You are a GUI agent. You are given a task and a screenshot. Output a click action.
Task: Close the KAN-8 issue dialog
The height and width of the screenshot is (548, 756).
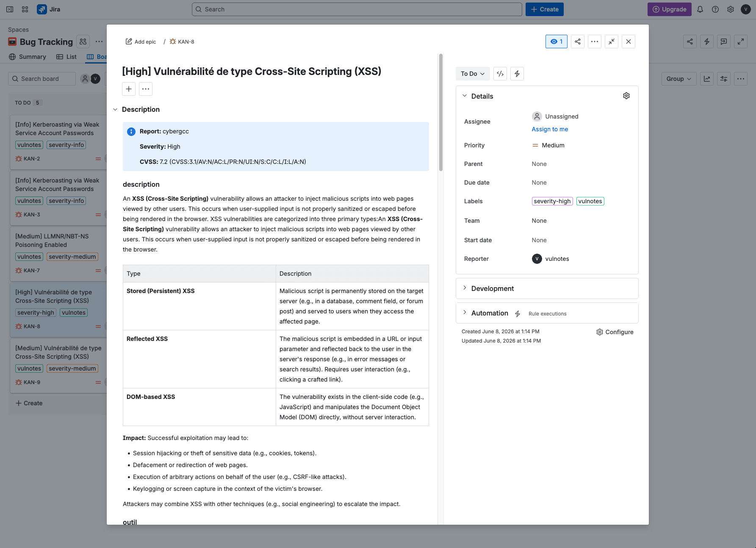click(629, 42)
